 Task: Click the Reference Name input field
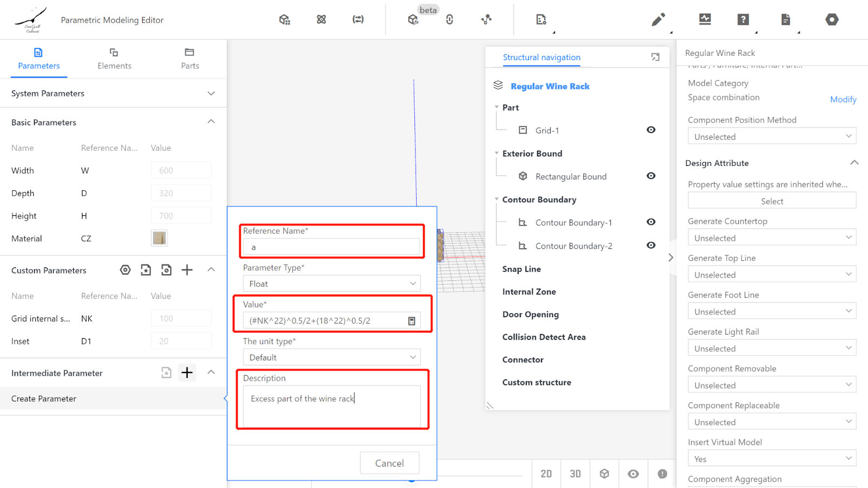pyautogui.click(x=331, y=247)
